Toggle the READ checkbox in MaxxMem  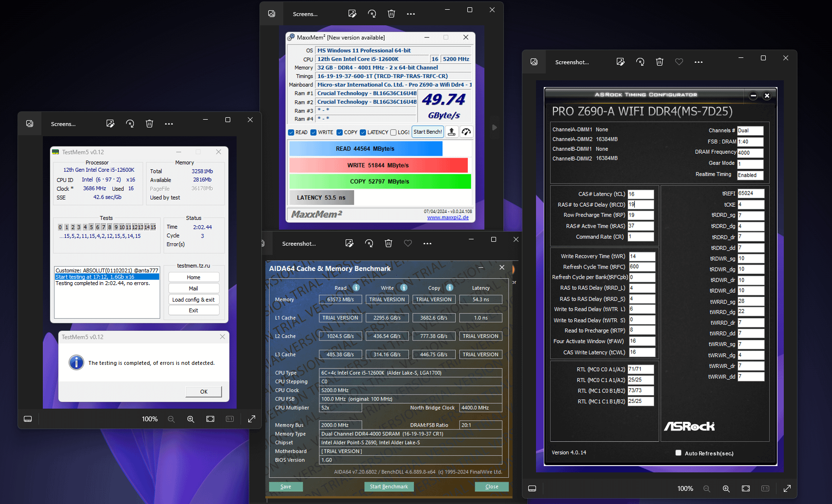pos(291,132)
